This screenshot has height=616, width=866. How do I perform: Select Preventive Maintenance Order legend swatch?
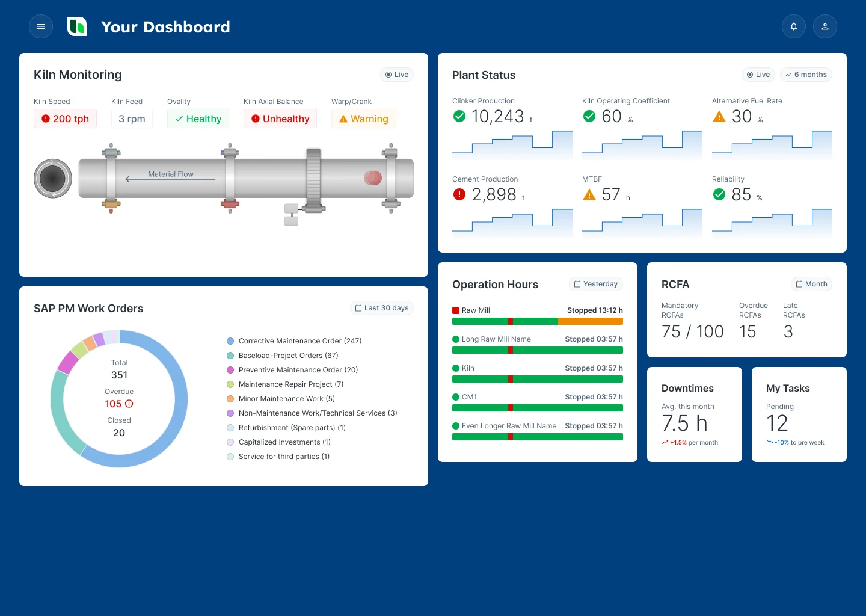click(x=230, y=370)
